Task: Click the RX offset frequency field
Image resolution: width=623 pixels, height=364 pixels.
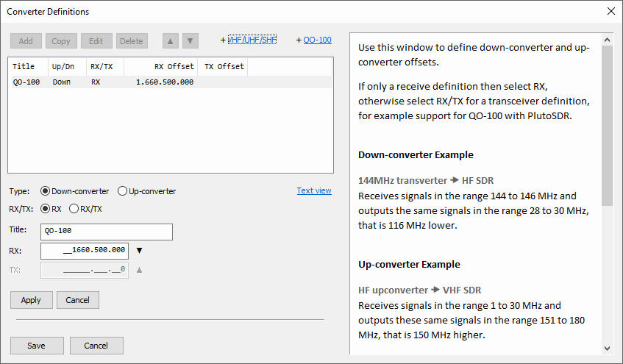Action: 85,251
